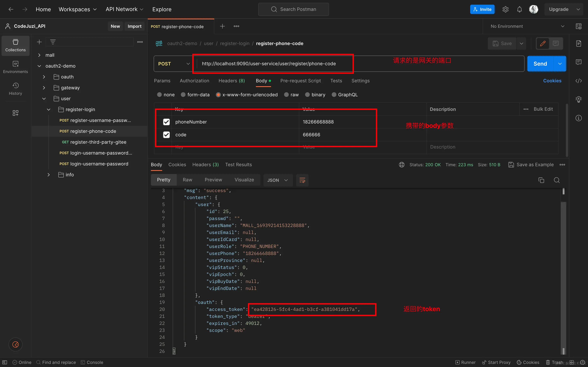Open the History sidebar panel
Screen dimensions: 588x367
click(15, 89)
